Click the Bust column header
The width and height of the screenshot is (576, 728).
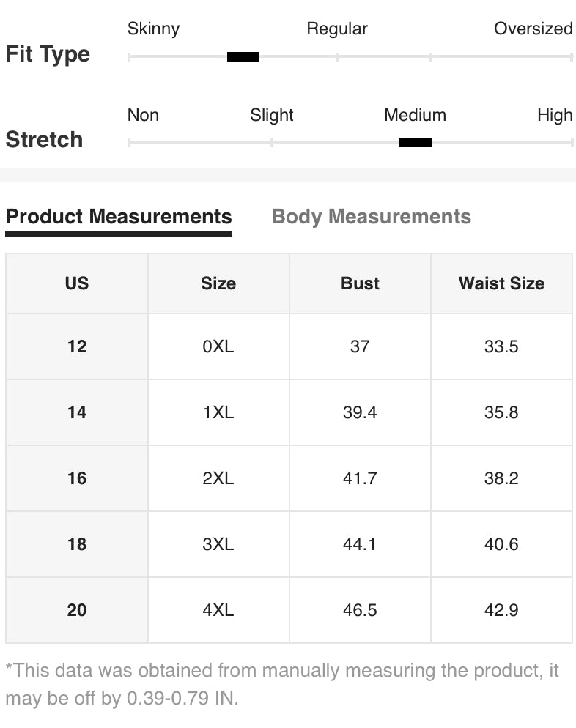click(x=360, y=283)
